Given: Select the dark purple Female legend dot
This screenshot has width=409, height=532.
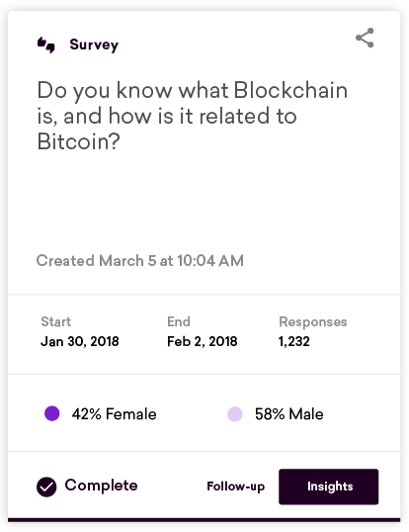Looking at the screenshot, I should [52, 413].
